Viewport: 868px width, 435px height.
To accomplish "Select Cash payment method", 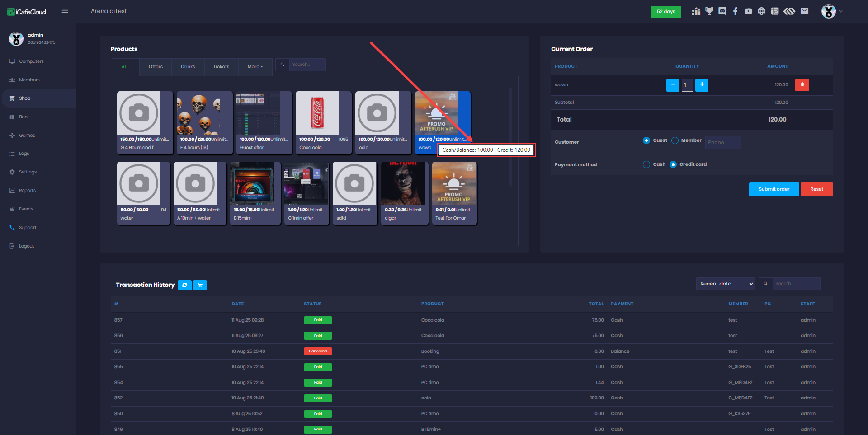I will [x=646, y=164].
